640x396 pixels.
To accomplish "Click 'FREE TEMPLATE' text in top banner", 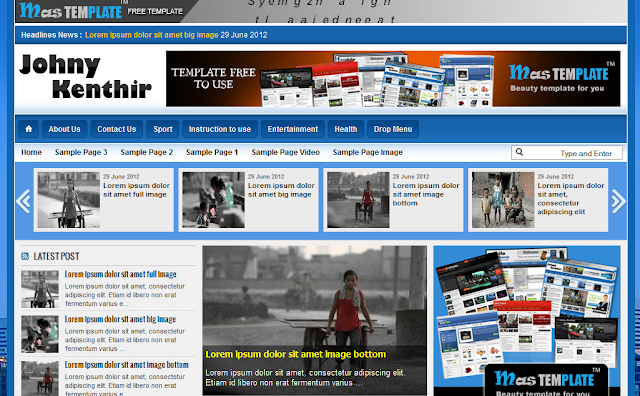I will tap(155, 11).
